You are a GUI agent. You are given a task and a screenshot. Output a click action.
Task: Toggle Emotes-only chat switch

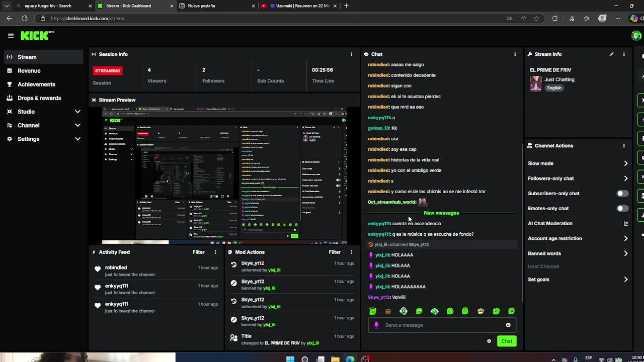(622, 209)
